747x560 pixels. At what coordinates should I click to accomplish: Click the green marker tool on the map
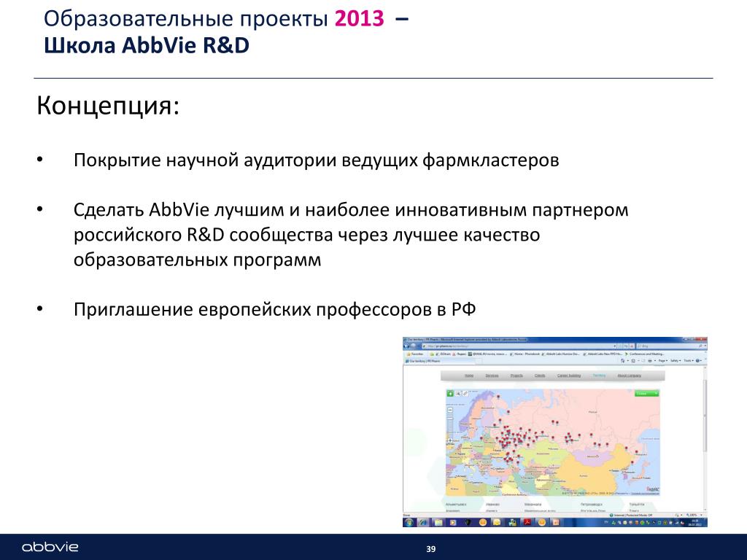[x=450, y=393]
